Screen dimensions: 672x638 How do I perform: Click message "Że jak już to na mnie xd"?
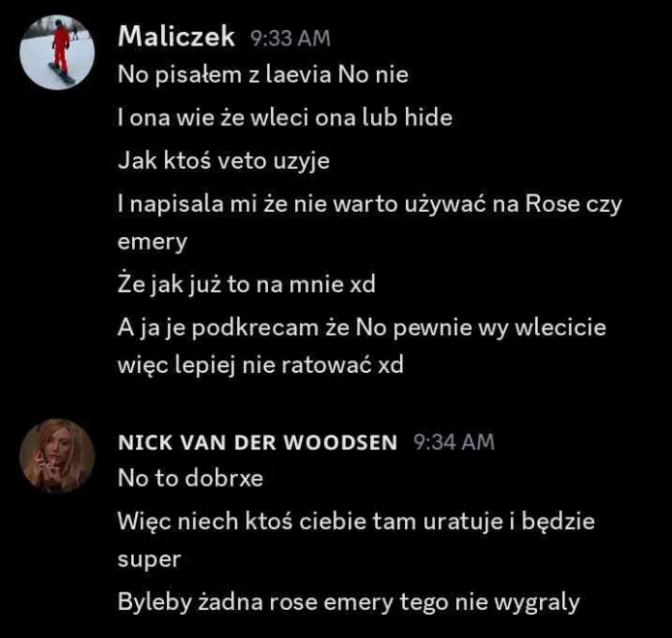point(247,284)
